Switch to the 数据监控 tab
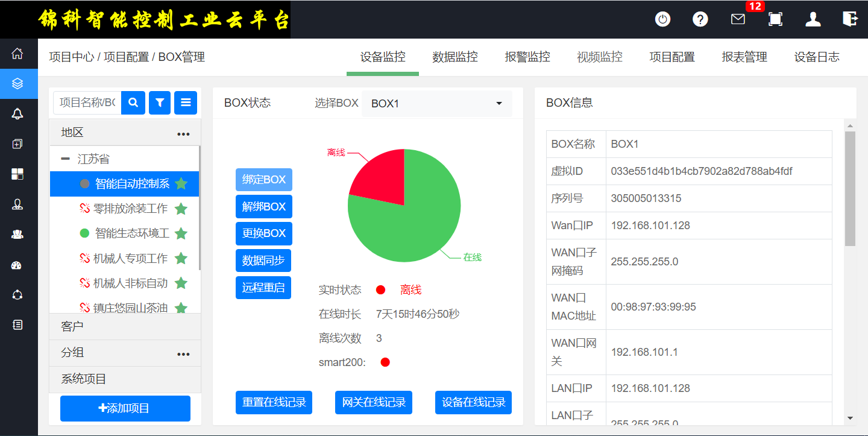This screenshot has height=436, width=868. click(x=455, y=57)
